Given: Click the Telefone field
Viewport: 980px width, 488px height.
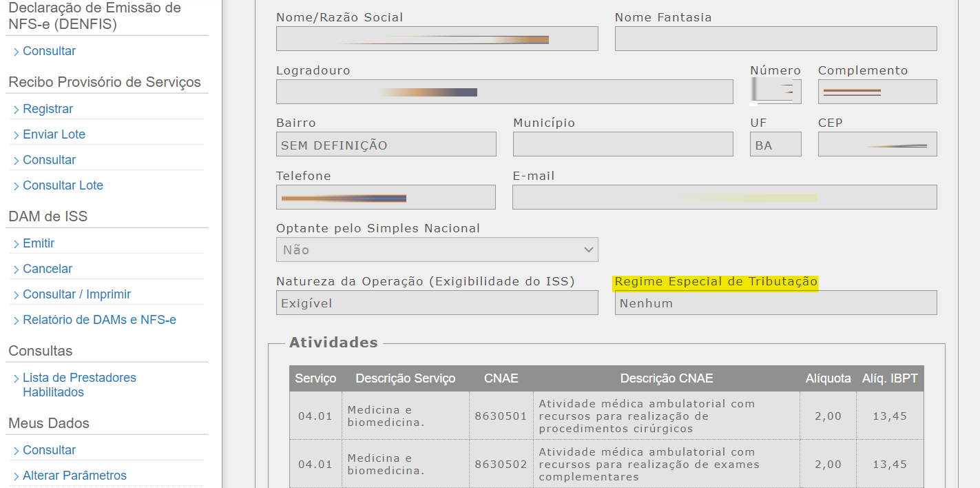Looking at the screenshot, I should (x=386, y=197).
